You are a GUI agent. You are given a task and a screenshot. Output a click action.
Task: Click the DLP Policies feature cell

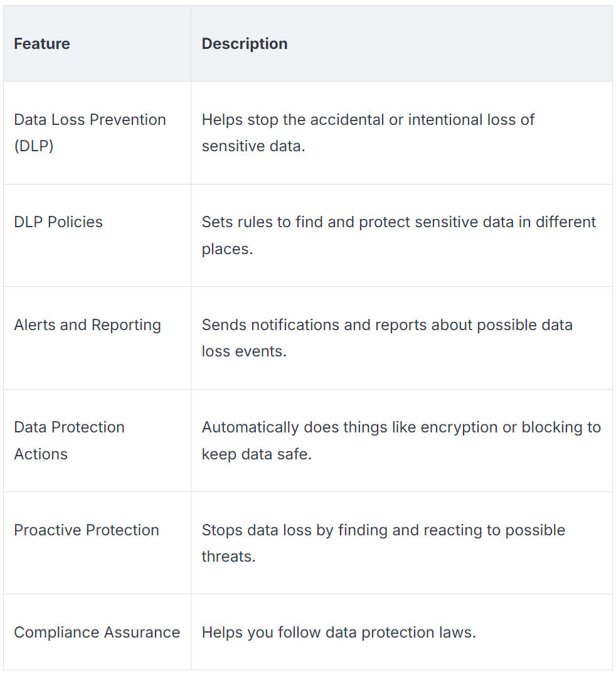(x=58, y=222)
